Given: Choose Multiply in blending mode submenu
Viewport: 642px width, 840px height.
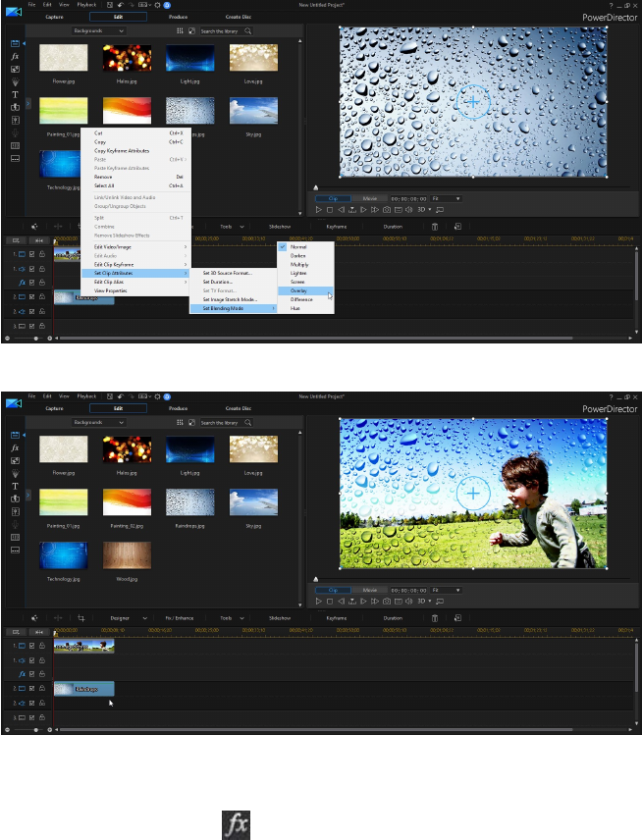Looking at the screenshot, I should point(305,264).
